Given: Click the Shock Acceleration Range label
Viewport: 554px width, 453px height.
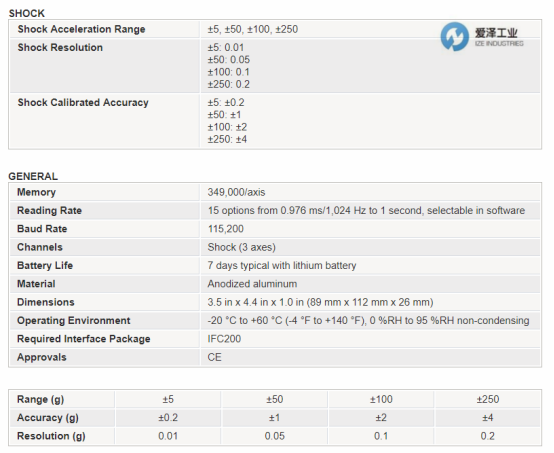Looking at the screenshot, I should point(81,29).
